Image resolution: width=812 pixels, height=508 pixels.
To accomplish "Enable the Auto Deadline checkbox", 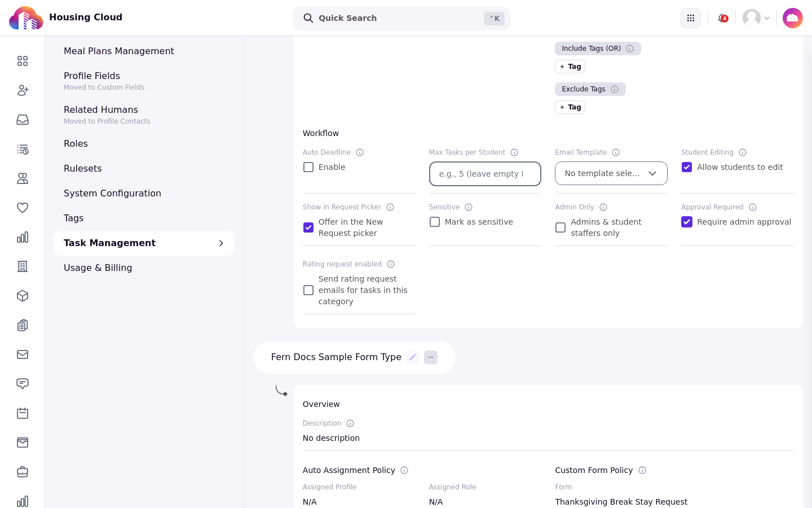I will coord(308,167).
